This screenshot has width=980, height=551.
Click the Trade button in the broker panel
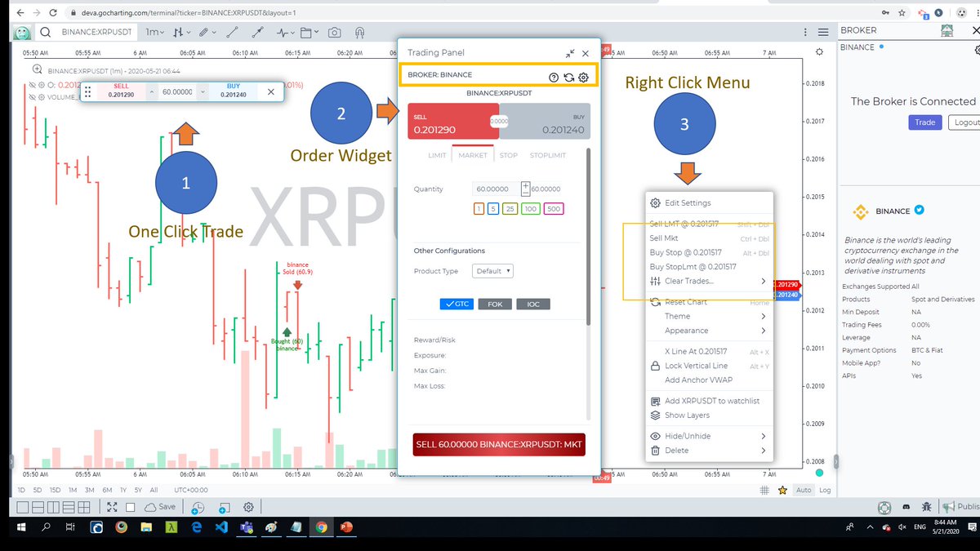click(924, 122)
